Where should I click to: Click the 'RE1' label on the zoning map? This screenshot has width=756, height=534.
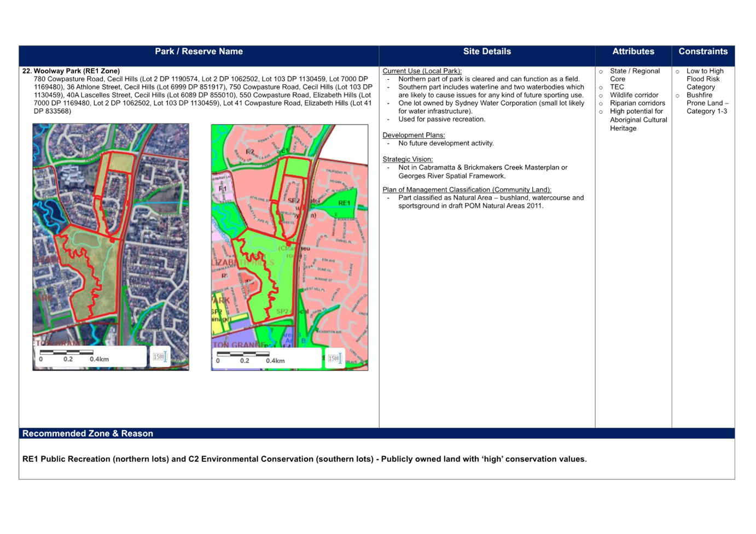(x=344, y=203)
